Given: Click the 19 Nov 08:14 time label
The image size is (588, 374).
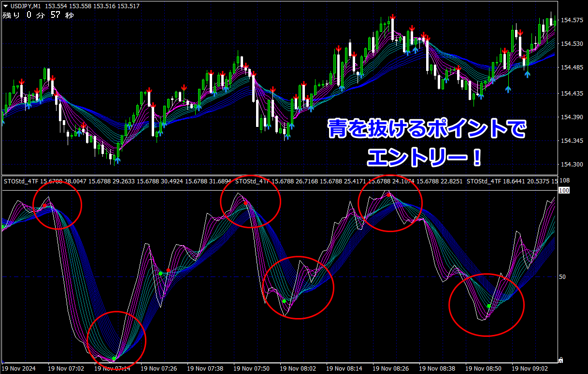Looking at the screenshot, I should (x=344, y=368).
